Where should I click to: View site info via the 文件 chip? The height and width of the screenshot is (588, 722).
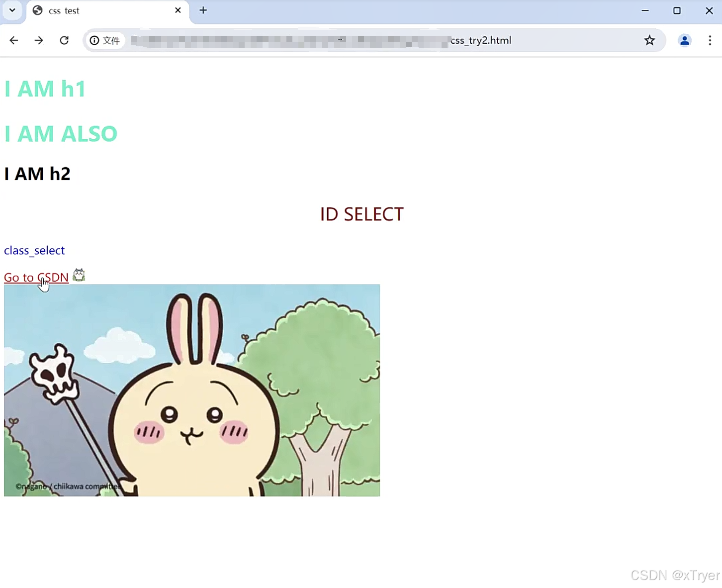[105, 40]
